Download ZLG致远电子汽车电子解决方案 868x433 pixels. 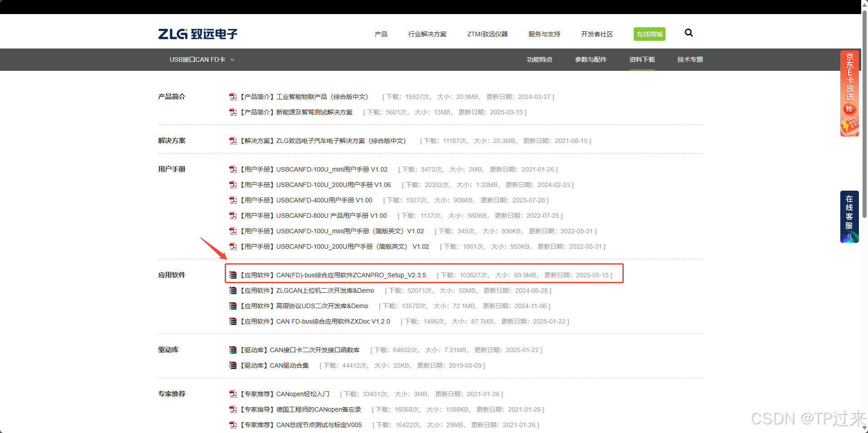click(x=323, y=141)
